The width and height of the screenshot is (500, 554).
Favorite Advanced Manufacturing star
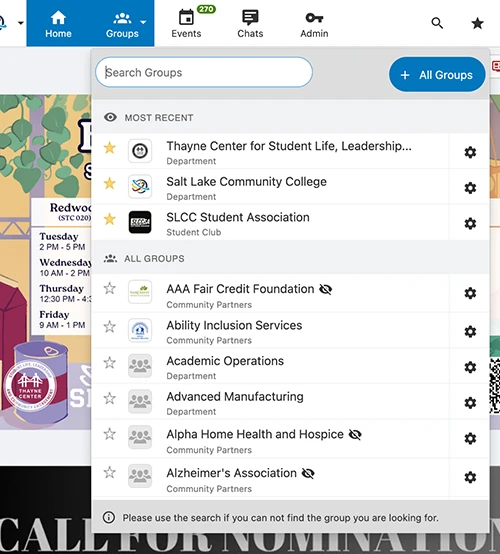pos(110,398)
